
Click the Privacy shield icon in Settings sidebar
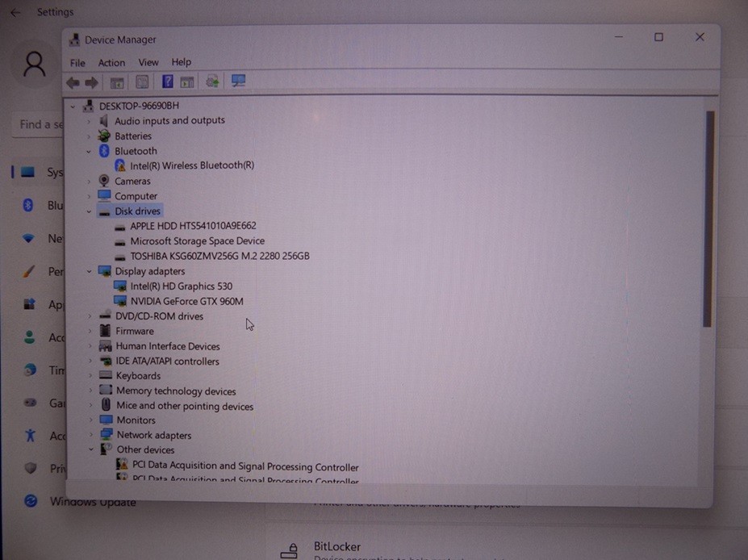coord(31,468)
